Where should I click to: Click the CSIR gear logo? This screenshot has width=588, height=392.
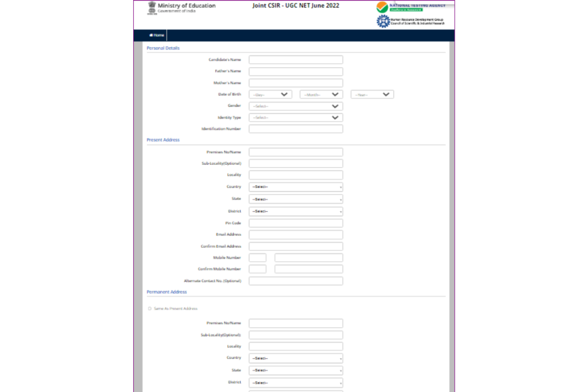(382, 21)
